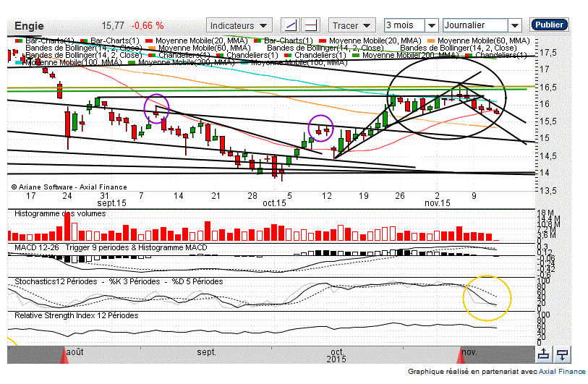The width and height of the screenshot is (588, 384).
Task: Click the downward arrow import icon
Action: [561, 354]
